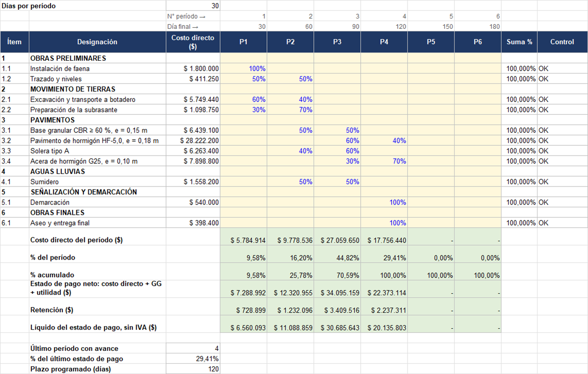Image resolution: width=588 pixels, height=374 pixels.
Task: Click the $ 20.135.803 líquido value
Action: click(x=384, y=324)
